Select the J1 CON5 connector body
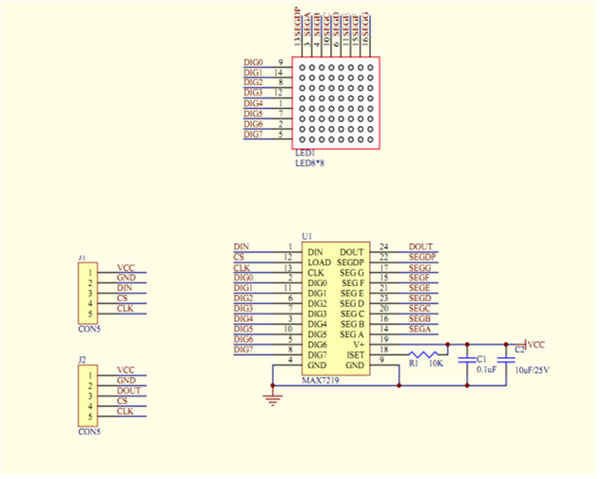This screenshot has width=600, height=479. point(88,293)
